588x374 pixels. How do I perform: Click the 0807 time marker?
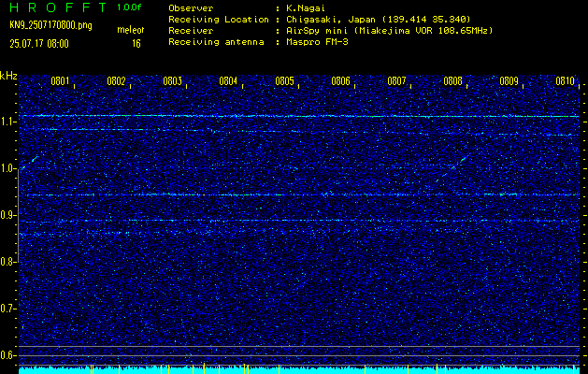(x=396, y=80)
